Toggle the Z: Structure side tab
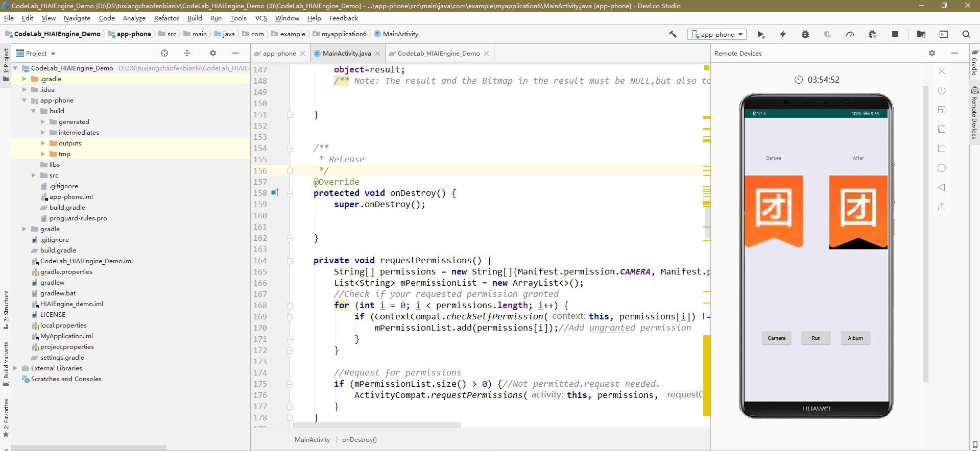Image resolution: width=980 pixels, height=451 pixels. click(6, 309)
